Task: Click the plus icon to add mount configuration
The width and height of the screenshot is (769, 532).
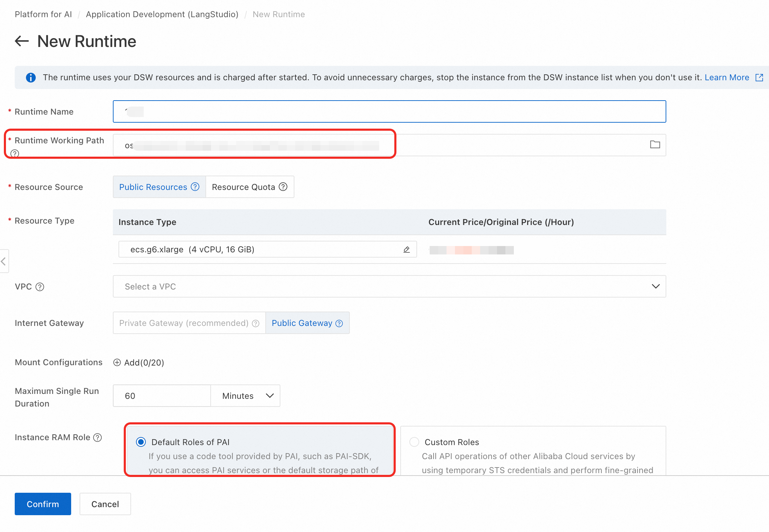Action: pos(117,362)
